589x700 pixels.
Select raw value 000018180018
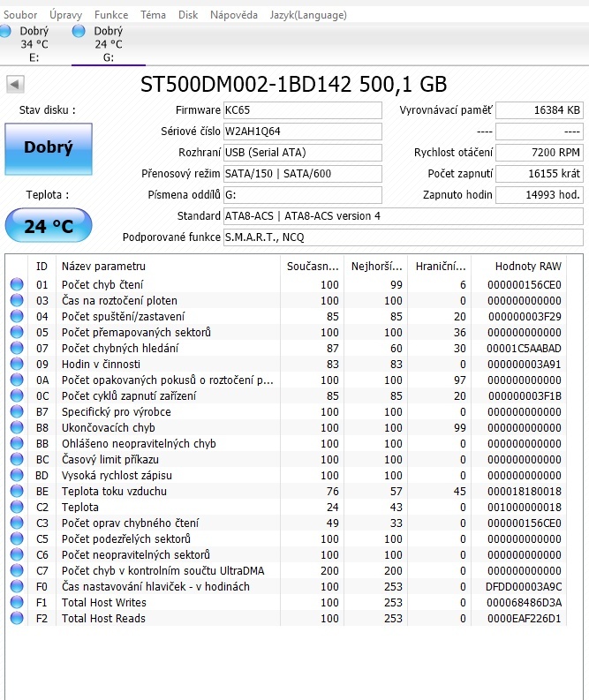click(525, 492)
